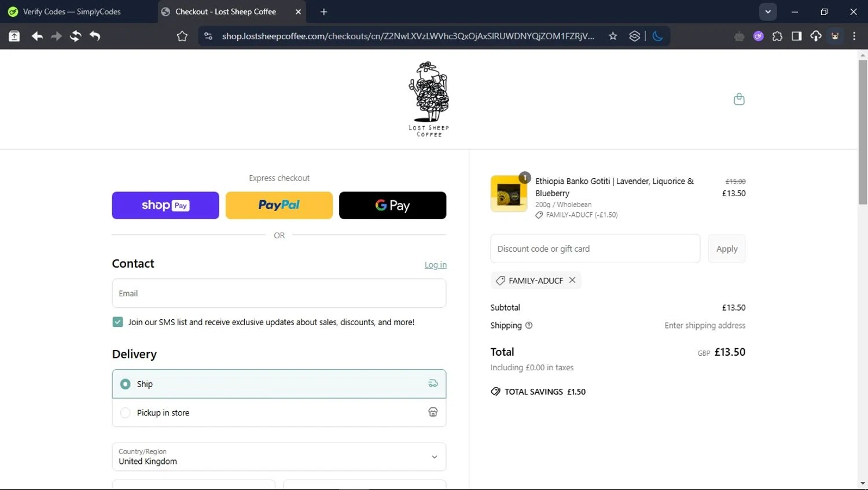Focus the Discount code or gift card field
The image size is (868, 490).
595,249
